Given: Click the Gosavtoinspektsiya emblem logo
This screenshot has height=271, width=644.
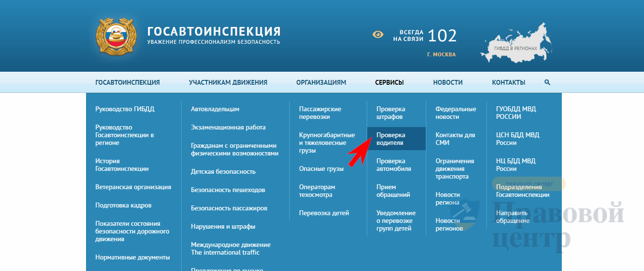Looking at the screenshot, I should tap(115, 36).
